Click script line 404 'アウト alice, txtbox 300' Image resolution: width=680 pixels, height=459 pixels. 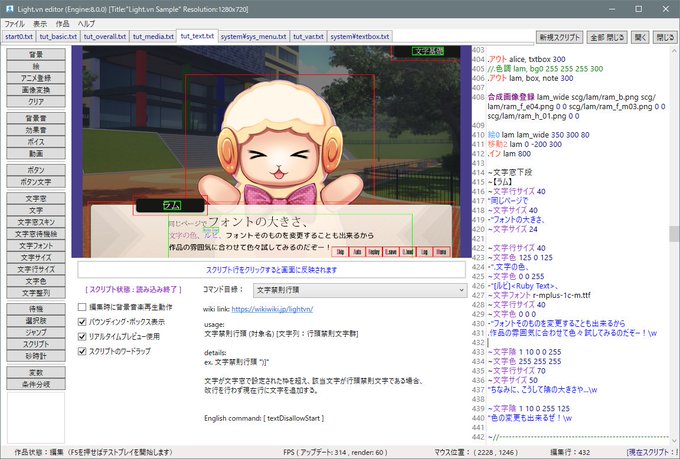click(526, 59)
